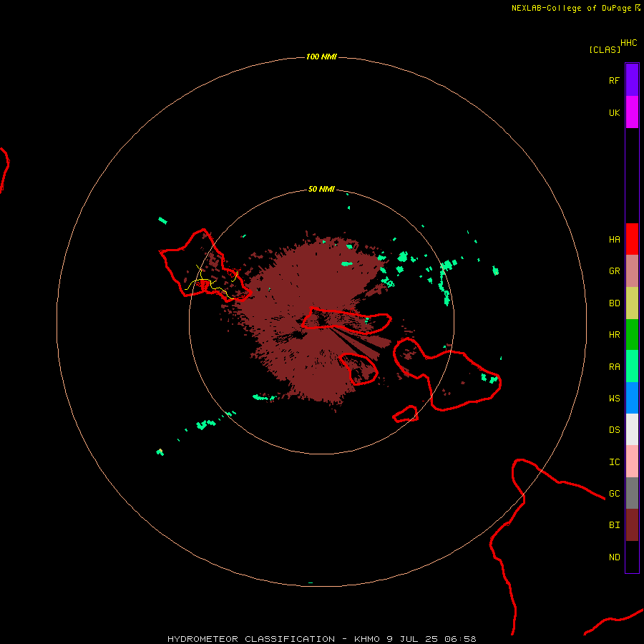Click the RF legend label
This screenshot has height=644, width=644.
coord(614,80)
